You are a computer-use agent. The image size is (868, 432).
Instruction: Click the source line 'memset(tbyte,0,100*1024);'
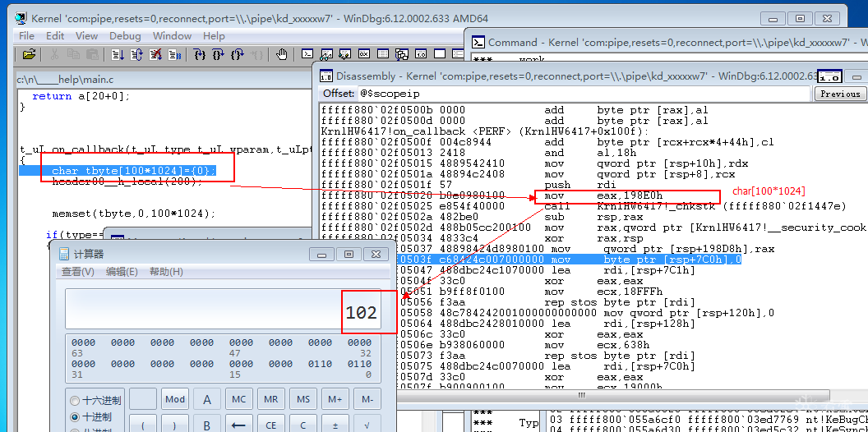[x=134, y=214]
